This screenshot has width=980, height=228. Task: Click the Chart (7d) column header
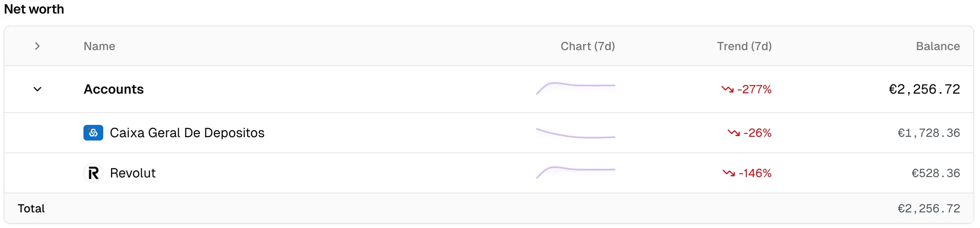[x=588, y=46]
